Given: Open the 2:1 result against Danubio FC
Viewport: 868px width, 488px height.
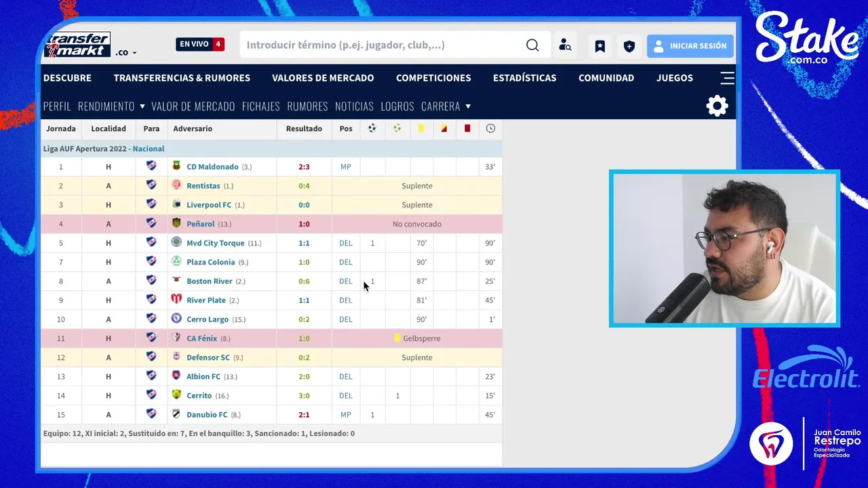Looking at the screenshot, I should pyautogui.click(x=304, y=414).
